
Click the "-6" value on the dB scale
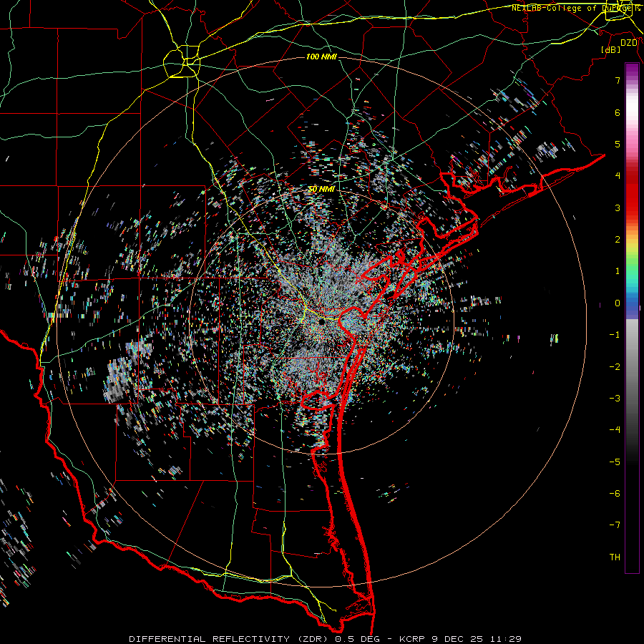615,494
